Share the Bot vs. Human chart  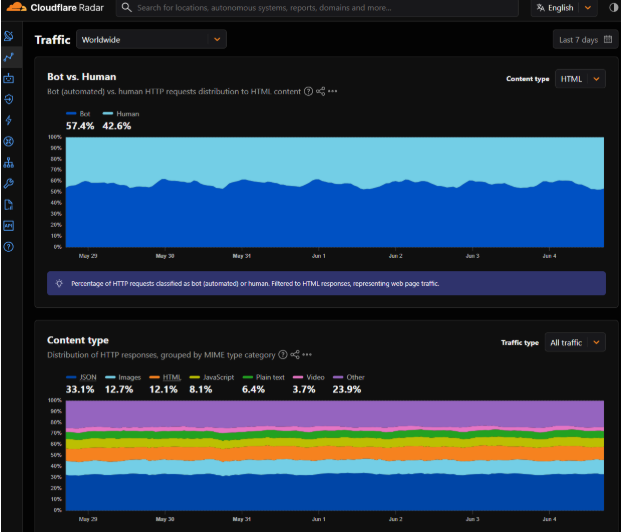[x=320, y=92]
